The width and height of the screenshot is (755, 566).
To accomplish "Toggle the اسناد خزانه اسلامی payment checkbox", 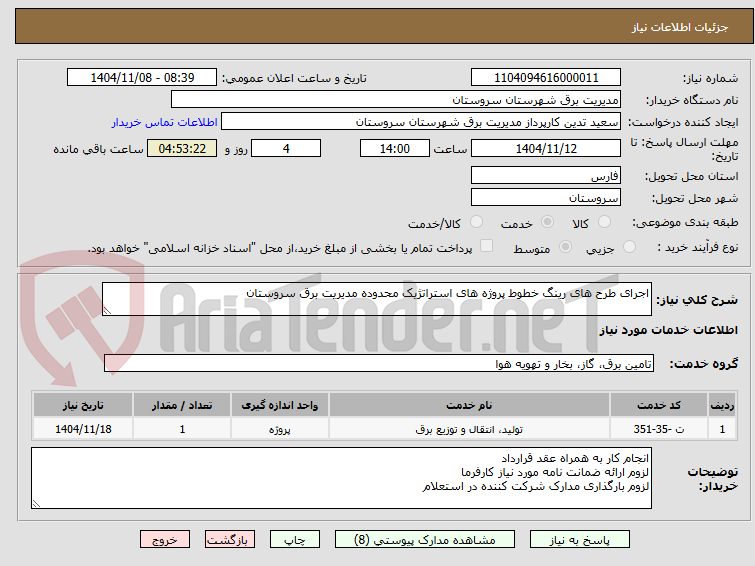I will pyautogui.click(x=486, y=246).
